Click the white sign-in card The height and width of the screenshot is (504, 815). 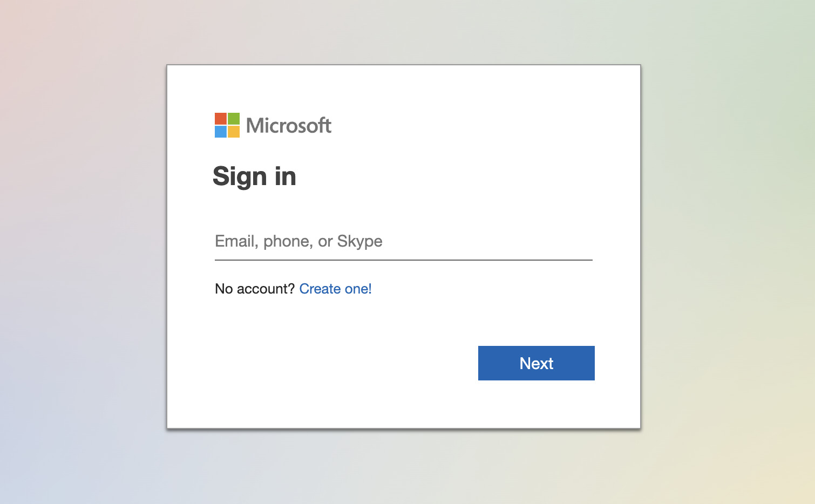click(x=403, y=324)
